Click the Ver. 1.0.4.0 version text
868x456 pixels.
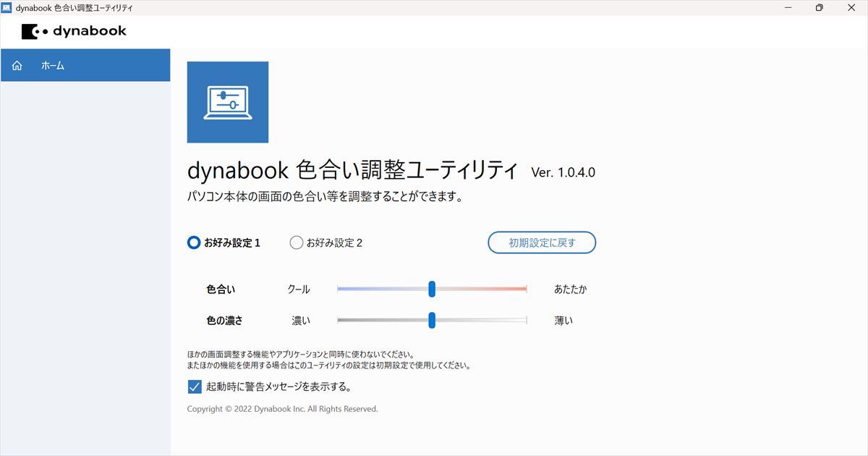click(x=563, y=172)
